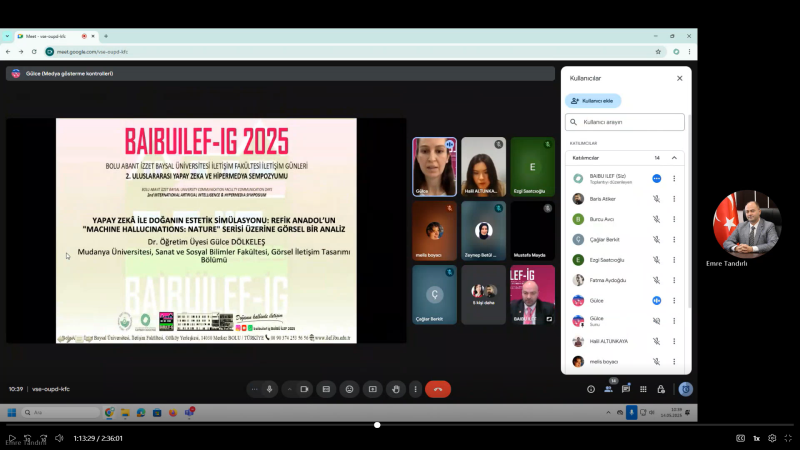800x450 pixels.
Task: Turn on Meet captions
Action: [x=326, y=389]
